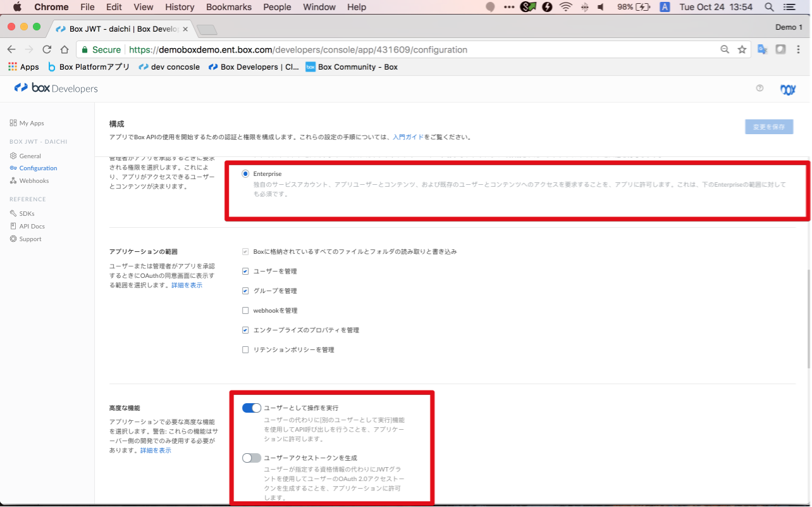Check the webhookを管理 checkbox
Image resolution: width=812 pixels, height=507 pixels.
[x=245, y=310]
